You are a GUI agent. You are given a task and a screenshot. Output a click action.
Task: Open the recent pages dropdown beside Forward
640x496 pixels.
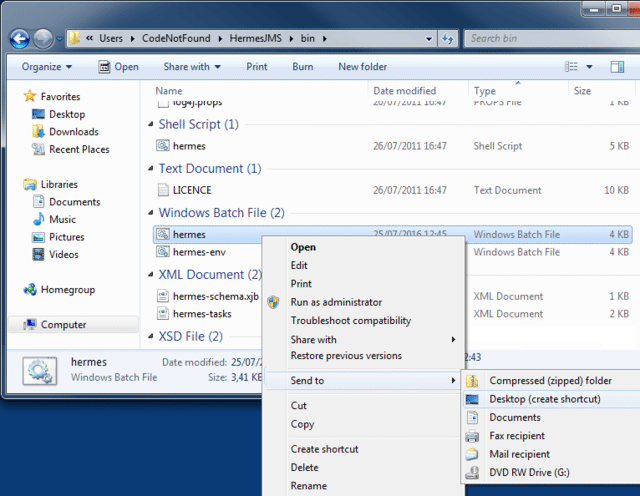coord(60,39)
